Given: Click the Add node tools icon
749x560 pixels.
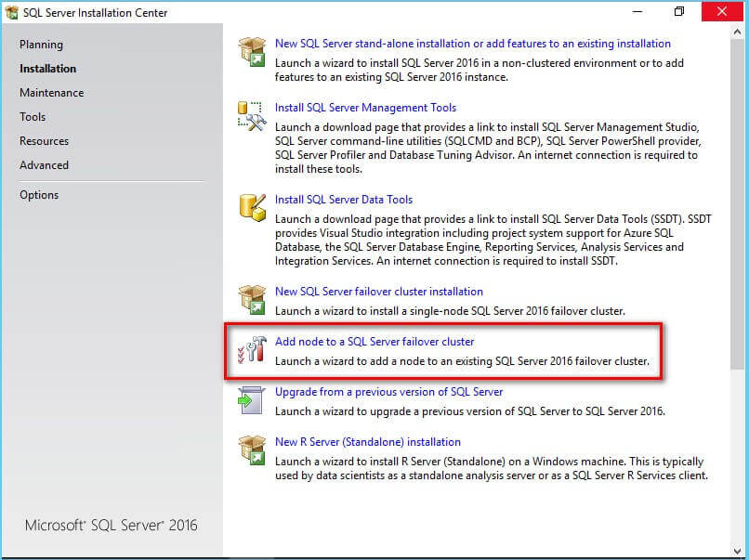Looking at the screenshot, I should (x=252, y=349).
